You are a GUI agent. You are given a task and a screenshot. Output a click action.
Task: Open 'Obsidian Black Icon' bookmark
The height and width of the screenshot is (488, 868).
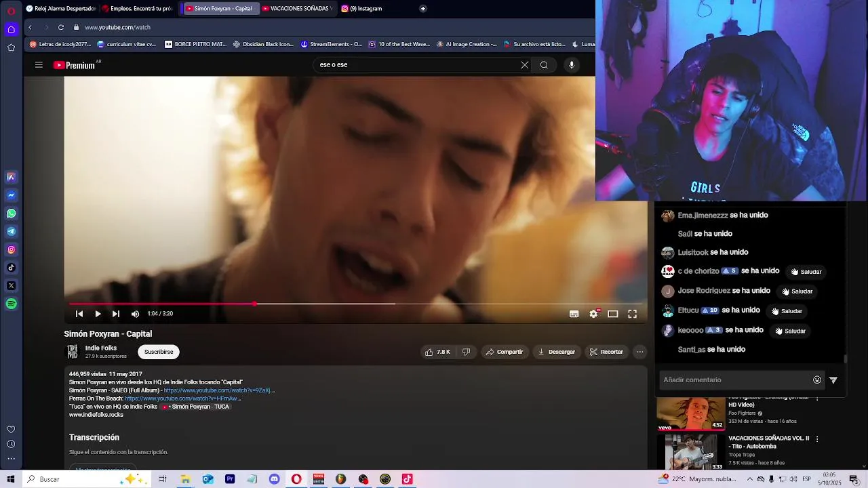(x=263, y=44)
